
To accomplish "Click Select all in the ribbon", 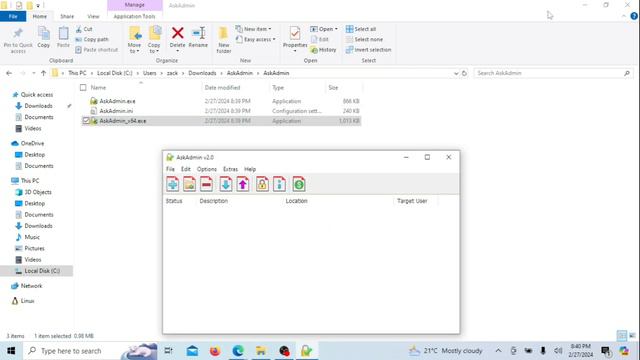I will pos(361,29).
